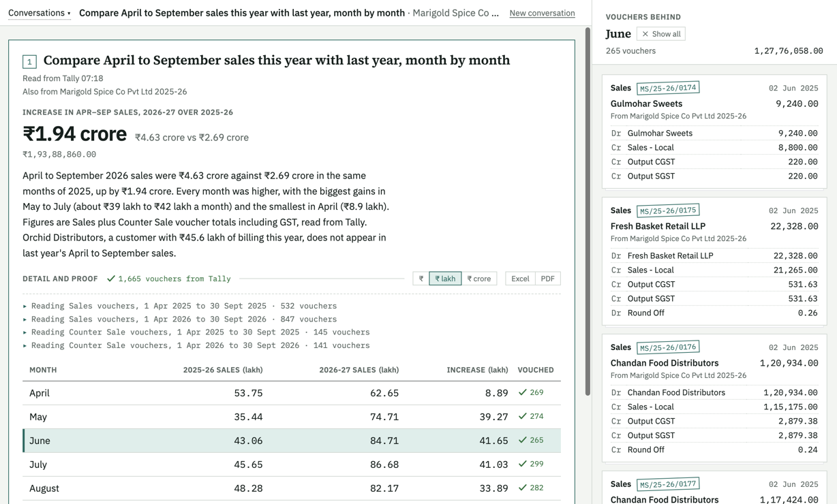
Task: Click the main panel vertical scrollbar
Action: (x=588, y=211)
